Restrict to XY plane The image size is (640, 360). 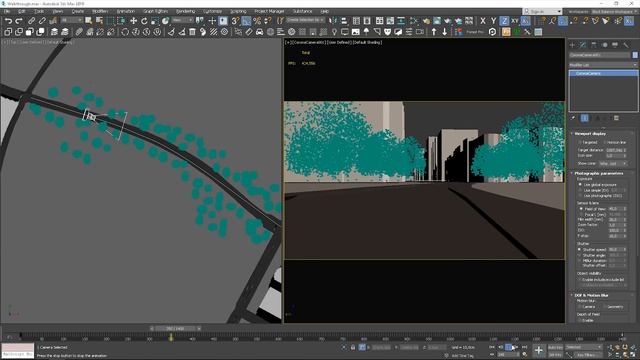[x=515, y=21]
